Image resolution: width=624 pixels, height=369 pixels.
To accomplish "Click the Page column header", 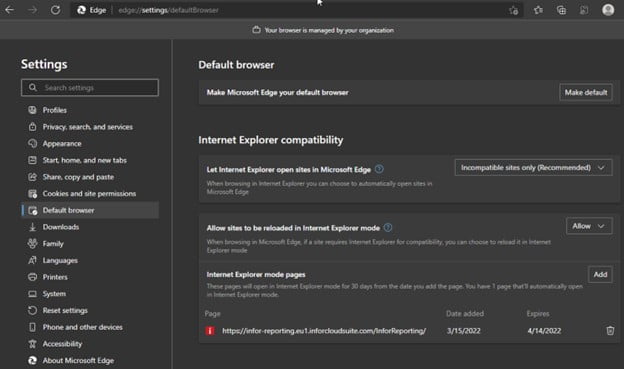I will (x=213, y=314).
